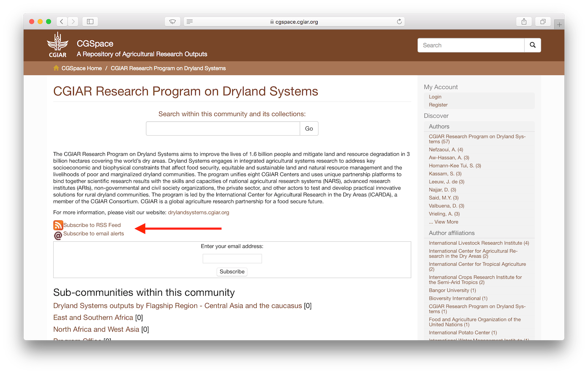Filter by author Nefzaoui, A.
Viewport: 588px width, 374px height.
(446, 150)
